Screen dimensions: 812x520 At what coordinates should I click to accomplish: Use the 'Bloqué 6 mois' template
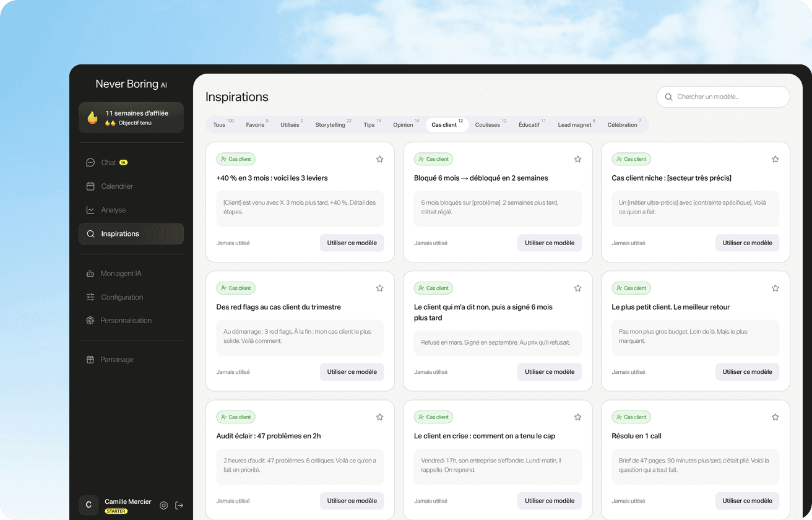(550, 243)
